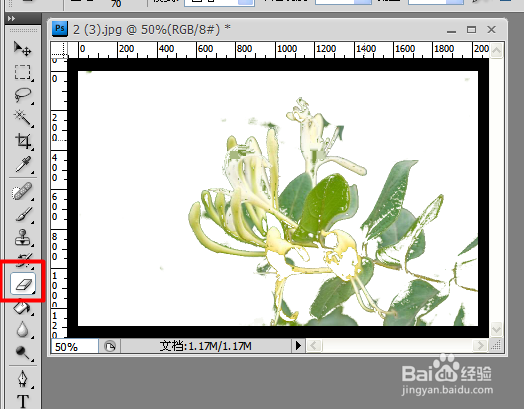Select the Blur tool

[23, 329]
